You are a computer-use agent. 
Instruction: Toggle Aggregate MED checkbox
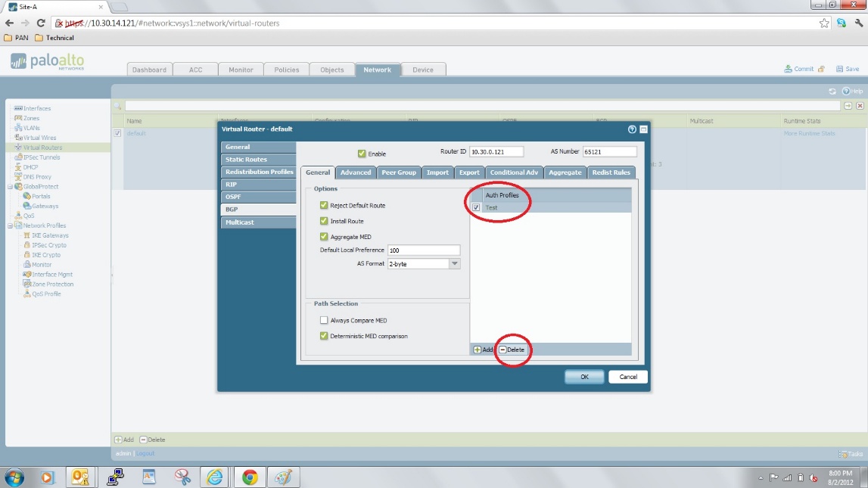point(324,236)
